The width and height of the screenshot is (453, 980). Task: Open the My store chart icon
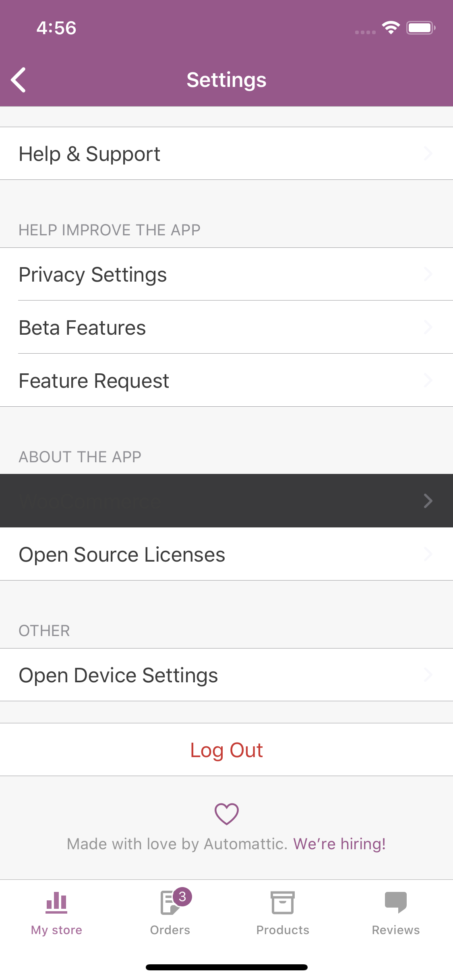click(x=56, y=902)
